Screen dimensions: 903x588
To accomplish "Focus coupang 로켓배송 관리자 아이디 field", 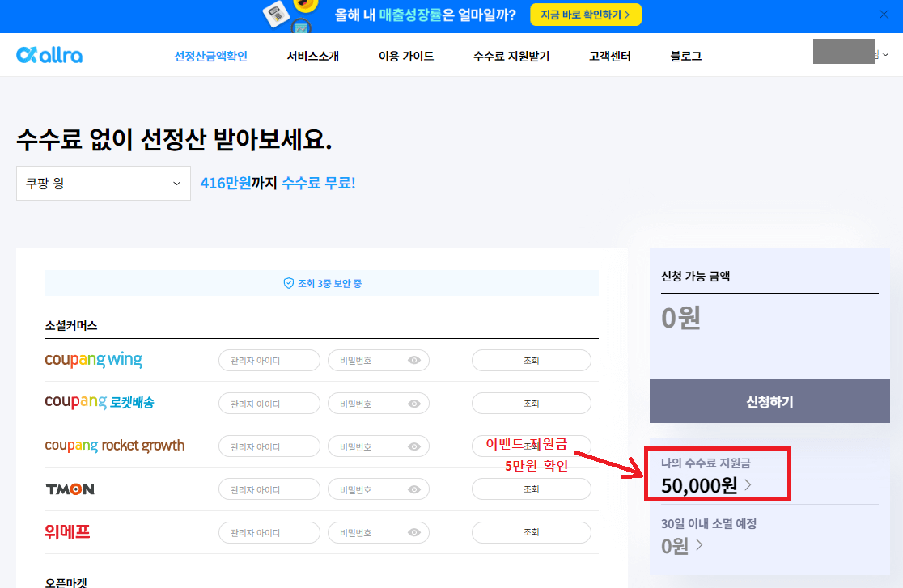I will click(x=269, y=404).
